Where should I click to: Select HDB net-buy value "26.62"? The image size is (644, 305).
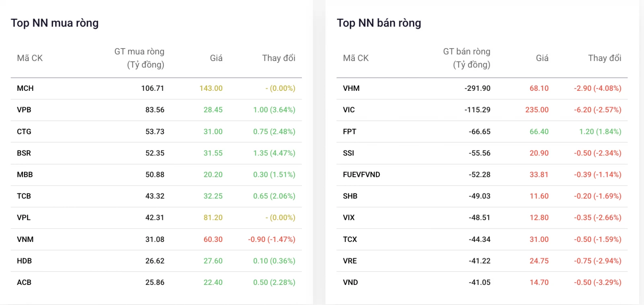(x=155, y=261)
